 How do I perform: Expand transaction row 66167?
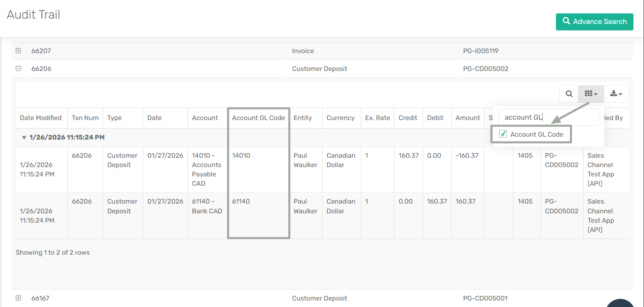click(x=18, y=298)
